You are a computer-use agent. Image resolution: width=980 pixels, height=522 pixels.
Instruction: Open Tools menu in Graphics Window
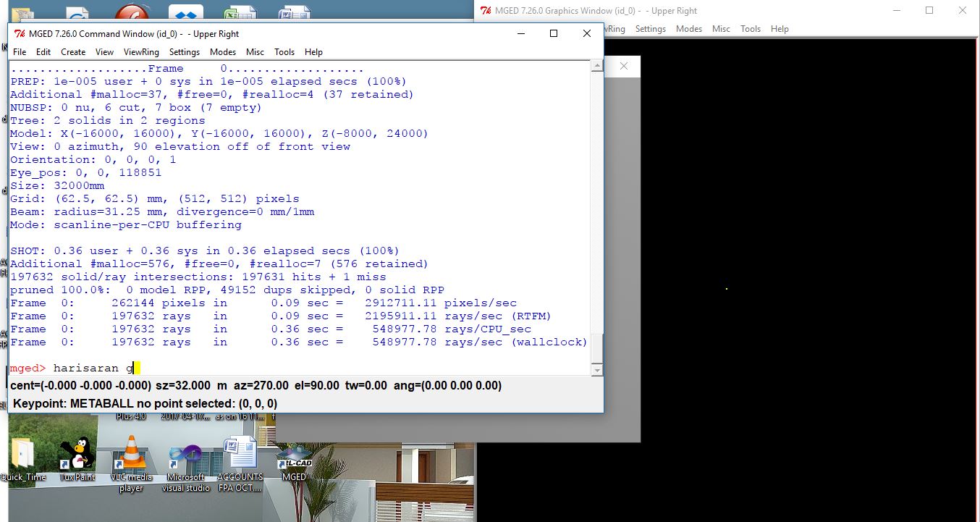[x=751, y=29]
